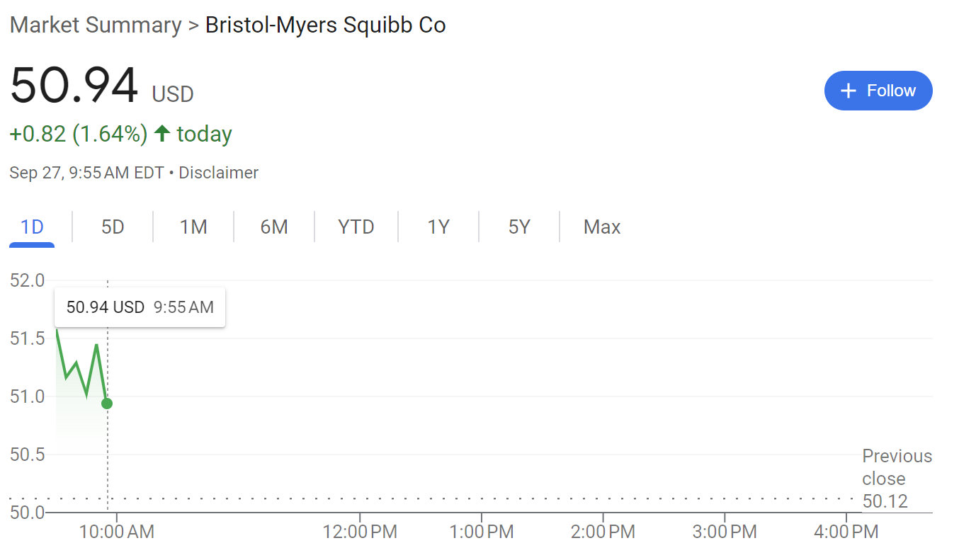Click the 12:00 PM time axis label
The height and width of the screenshot is (560, 959).
(x=360, y=532)
